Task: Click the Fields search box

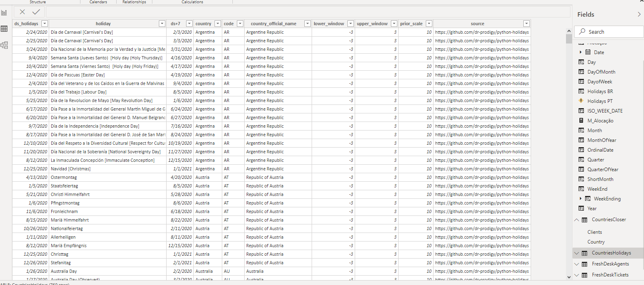Action: pos(609,32)
